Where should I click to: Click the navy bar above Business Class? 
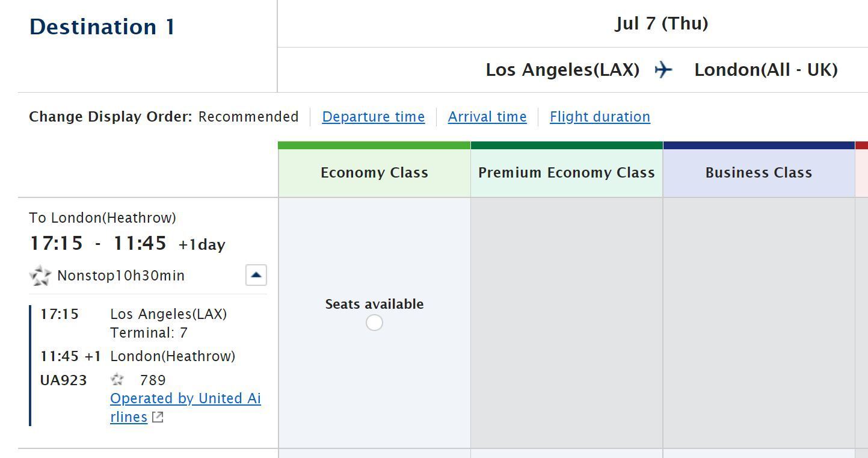[759, 145]
